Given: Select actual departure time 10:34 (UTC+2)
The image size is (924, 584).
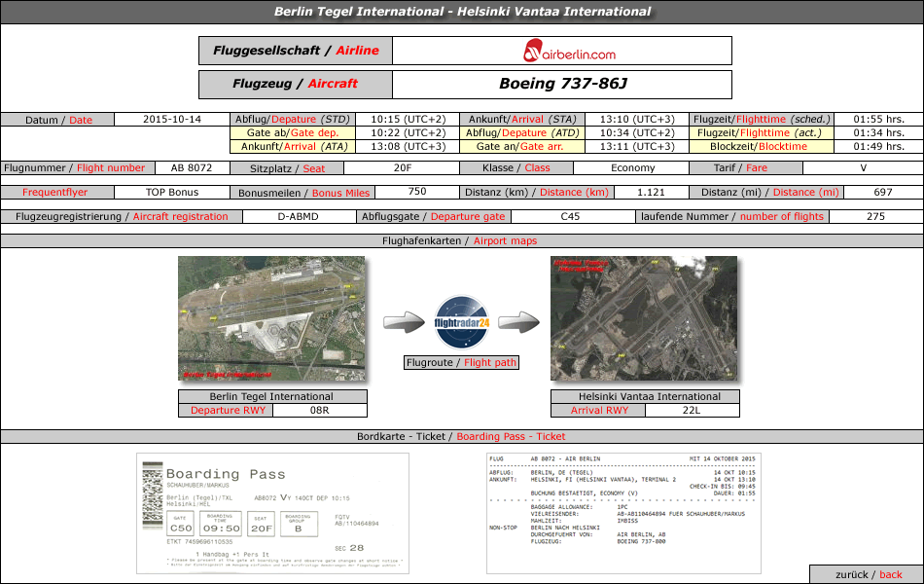Looking at the screenshot, I should pos(637,132).
